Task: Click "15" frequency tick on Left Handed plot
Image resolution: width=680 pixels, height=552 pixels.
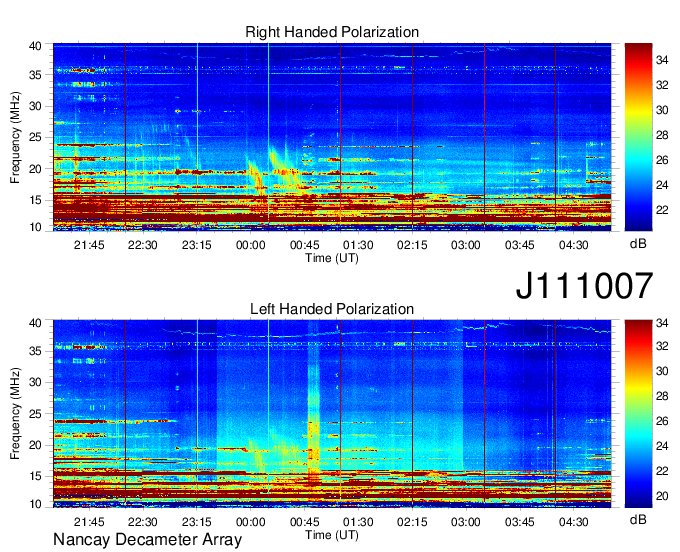Action: [35, 476]
